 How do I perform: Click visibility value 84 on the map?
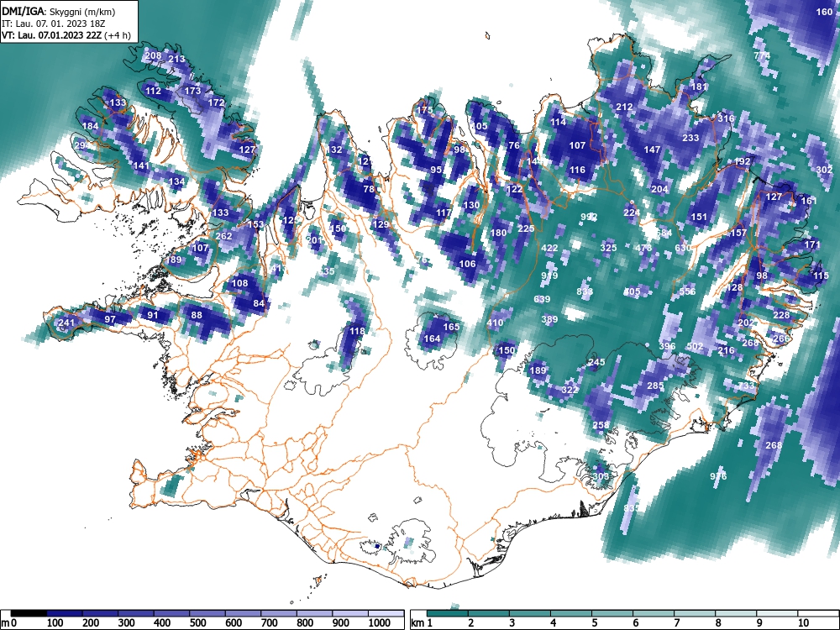(x=260, y=303)
